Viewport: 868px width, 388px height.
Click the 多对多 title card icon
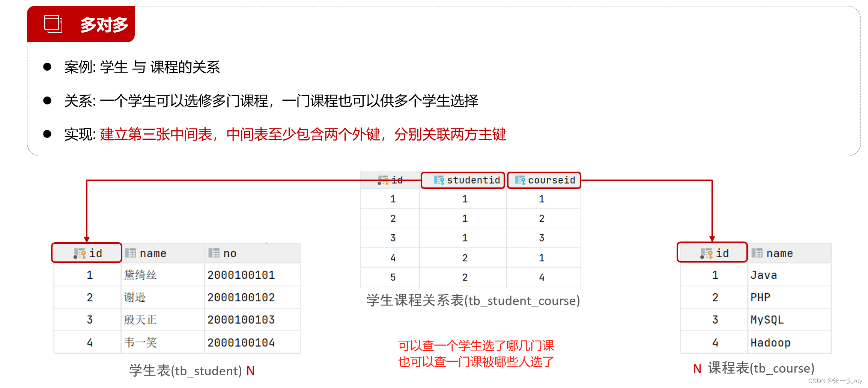tap(53, 24)
